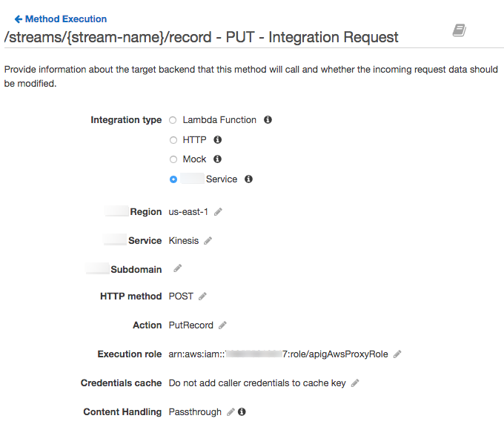Select the Service integration type radio
This screenshot has height=427, width=504.
pos(173,179)
